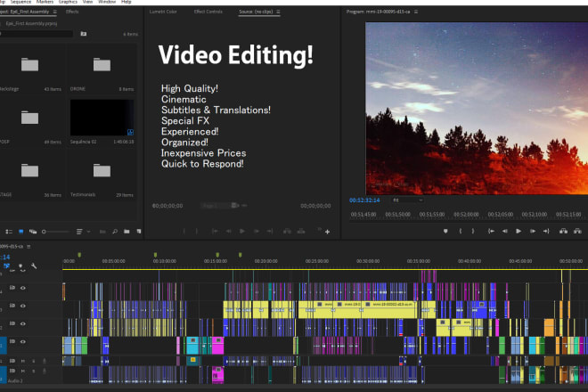Solo the Audio 2 track
588x392 pixels.
33,371
